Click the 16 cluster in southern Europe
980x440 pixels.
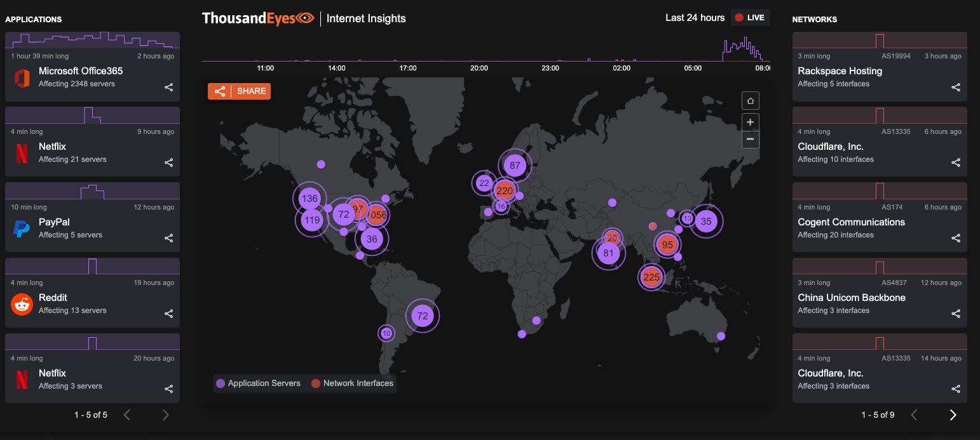click(x=501, y=206)
